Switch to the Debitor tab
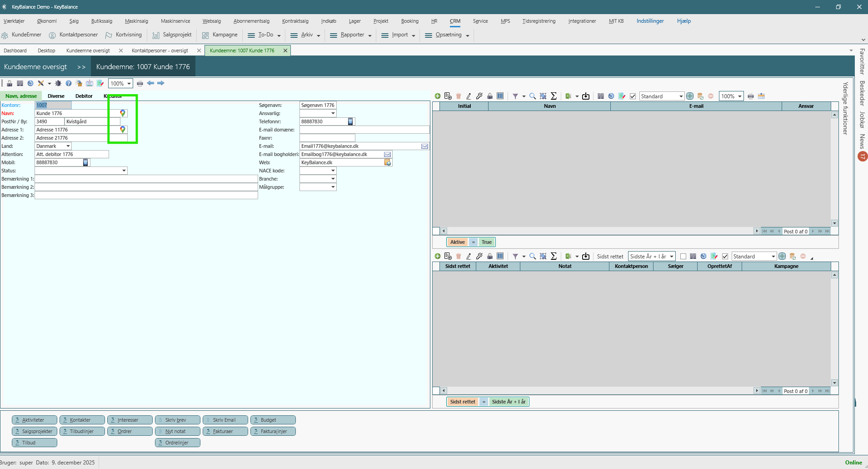This screenshot has height=469, width=868. (84, 96)
